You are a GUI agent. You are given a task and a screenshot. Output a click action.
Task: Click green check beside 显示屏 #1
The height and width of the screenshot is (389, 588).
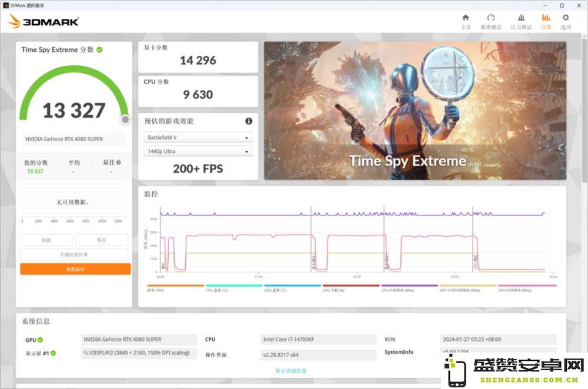(54, 353)
